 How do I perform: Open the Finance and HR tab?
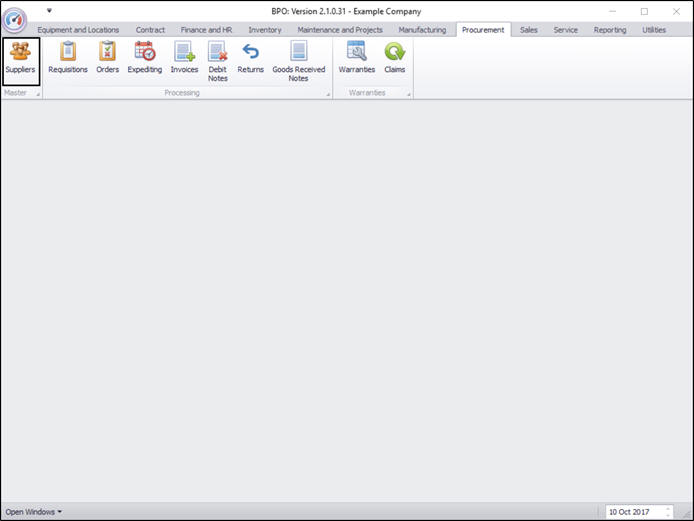(x=206, y=30)
